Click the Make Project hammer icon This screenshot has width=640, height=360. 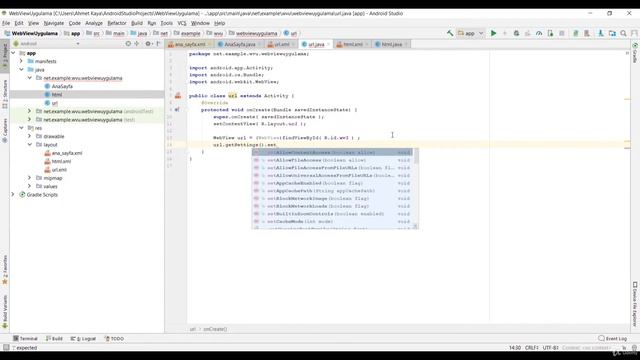tap(450, 33)
